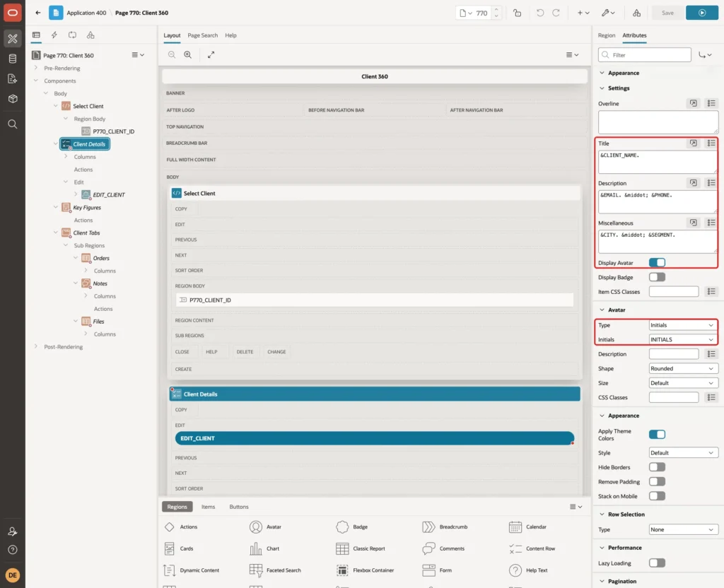Click the Overline text area

[x=658, y=122]
